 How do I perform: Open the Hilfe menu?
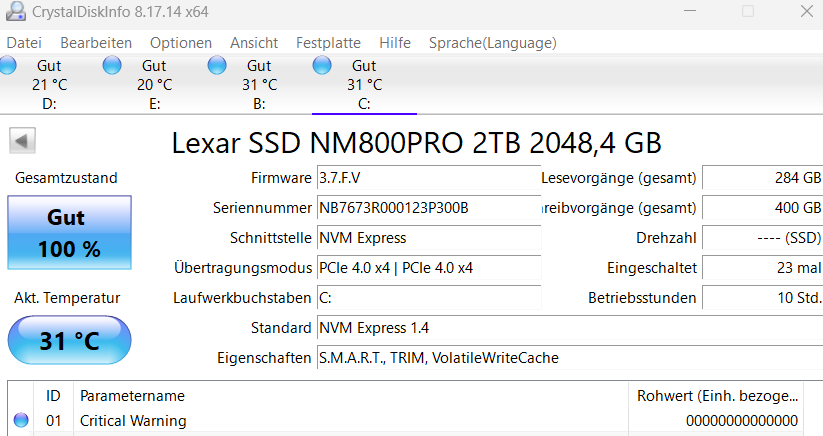point(395,42)
